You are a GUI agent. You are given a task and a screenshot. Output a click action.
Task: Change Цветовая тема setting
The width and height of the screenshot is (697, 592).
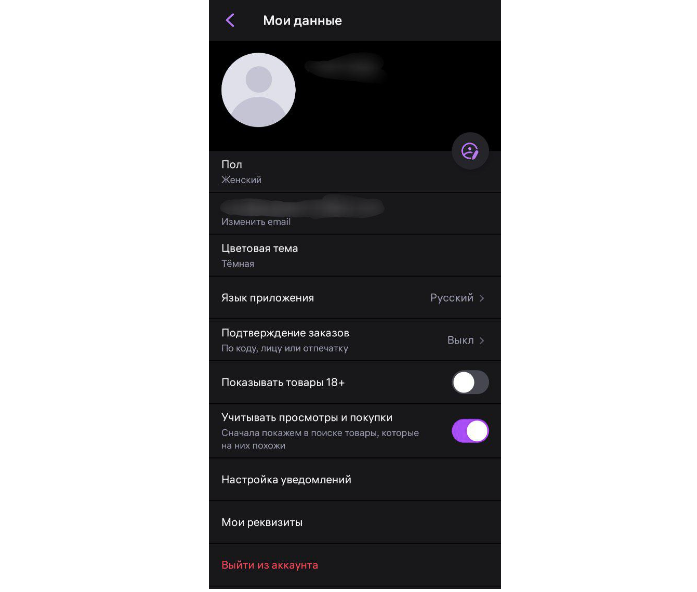(355, 256)
